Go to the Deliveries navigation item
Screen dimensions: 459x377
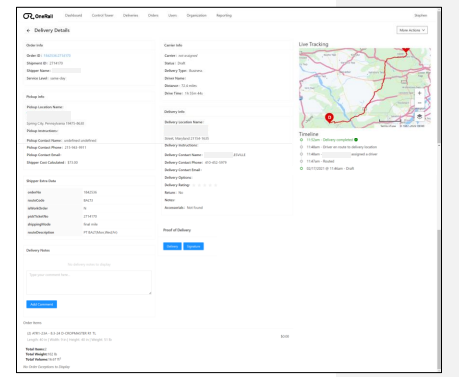tap(130, 16)
